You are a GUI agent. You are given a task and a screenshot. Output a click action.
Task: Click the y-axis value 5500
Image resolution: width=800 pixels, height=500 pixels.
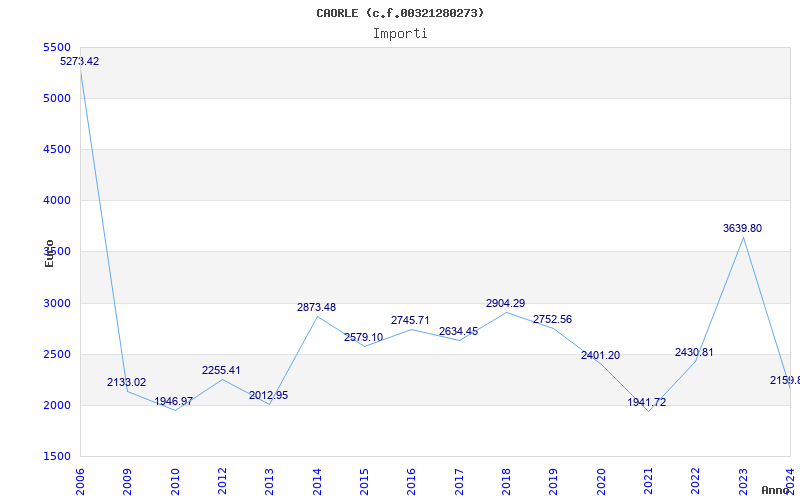(57, 47)
